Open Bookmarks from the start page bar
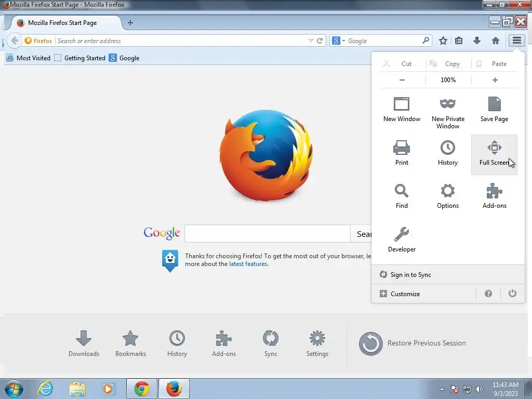 (130, 343)
